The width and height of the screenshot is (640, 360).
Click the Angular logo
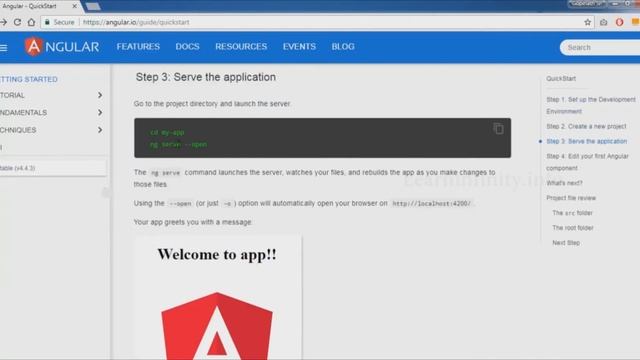click(62, 47)
